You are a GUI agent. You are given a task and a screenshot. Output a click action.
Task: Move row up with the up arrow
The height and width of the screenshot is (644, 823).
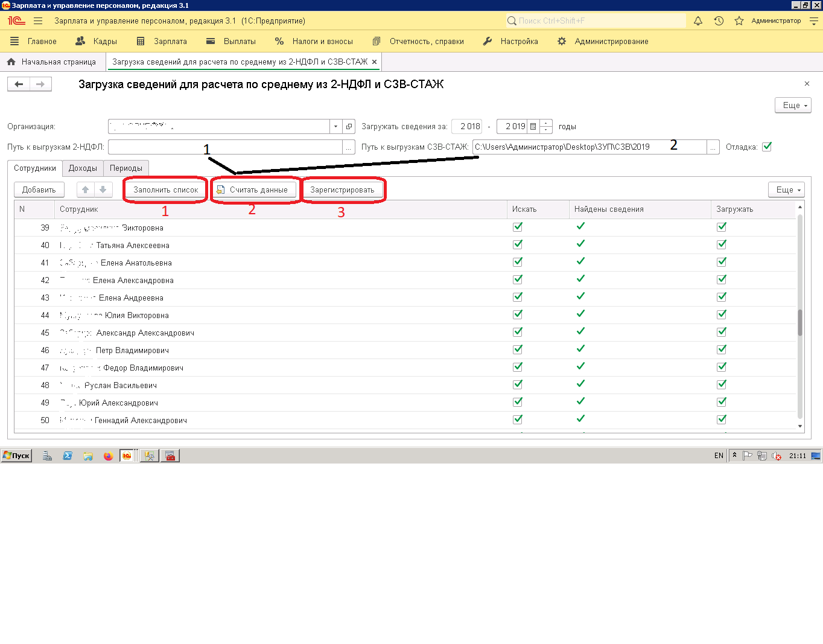[86, 190]
